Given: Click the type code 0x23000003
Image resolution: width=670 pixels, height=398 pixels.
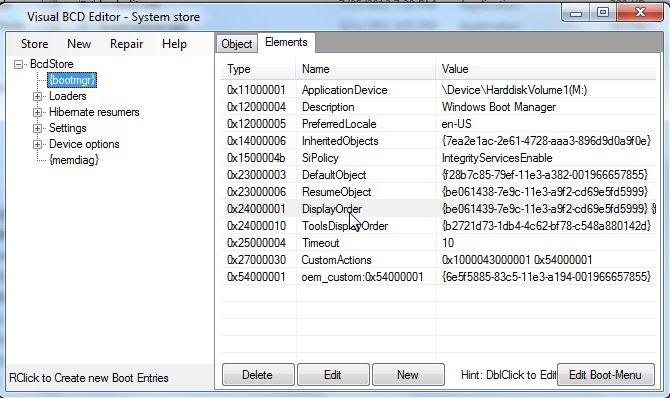Looking at the screenshot, I should point(256,175).
